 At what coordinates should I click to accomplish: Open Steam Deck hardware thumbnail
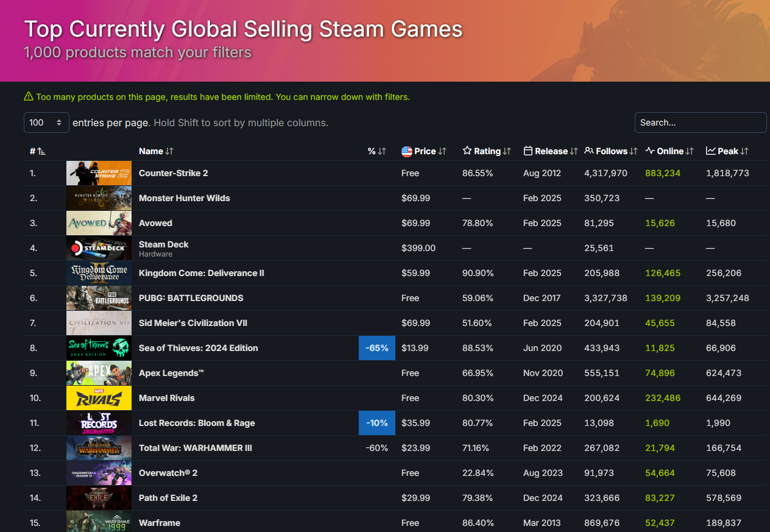(x=99, y=248)
